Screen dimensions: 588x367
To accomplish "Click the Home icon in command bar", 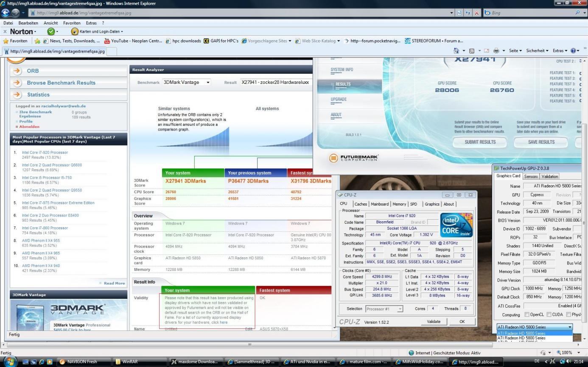I will (456, 50).
